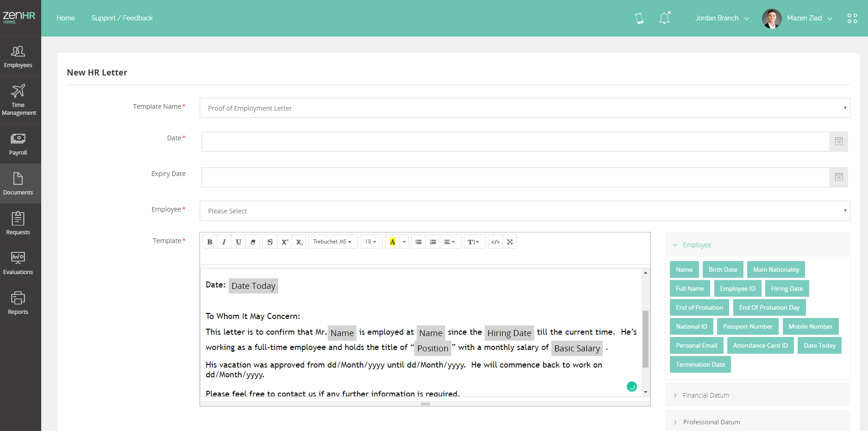Toggle subscript formatting

(299, 242)
